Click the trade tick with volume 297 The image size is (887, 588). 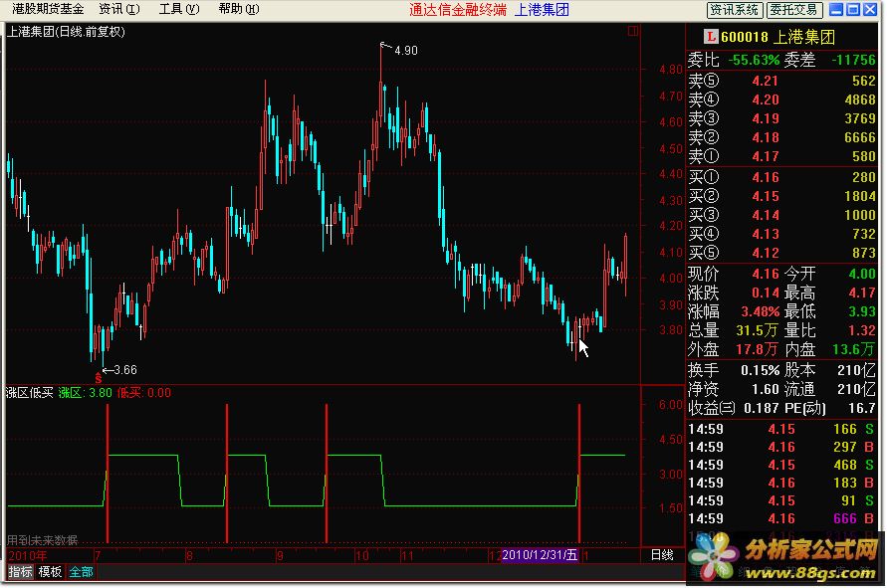tap(845, 448)
